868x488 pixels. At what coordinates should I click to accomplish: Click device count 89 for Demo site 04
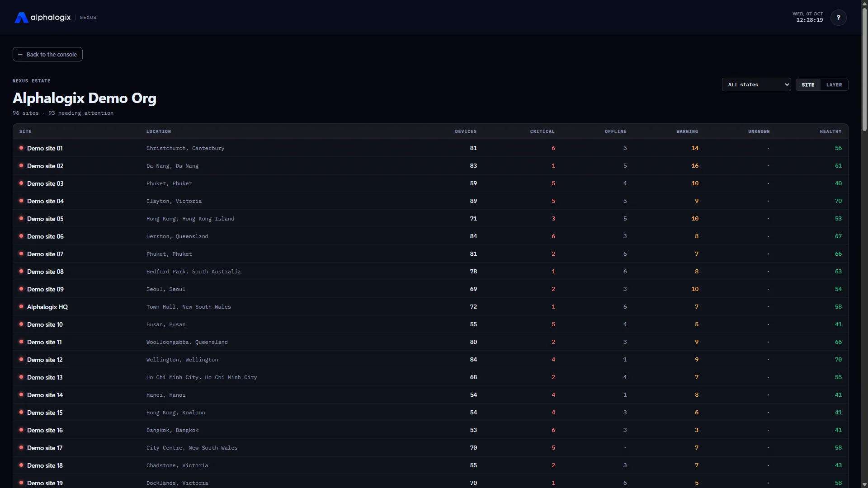pos(473,201)
